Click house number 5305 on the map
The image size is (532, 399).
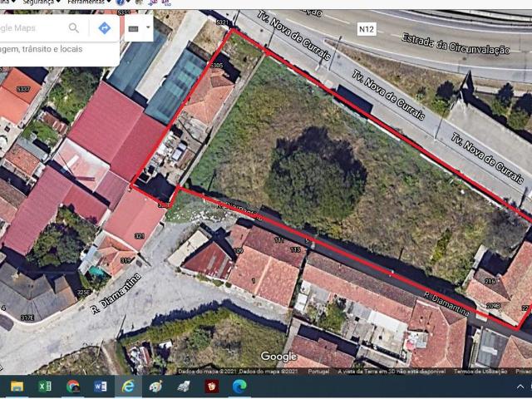pyautogui.click(x=216, y=65)
